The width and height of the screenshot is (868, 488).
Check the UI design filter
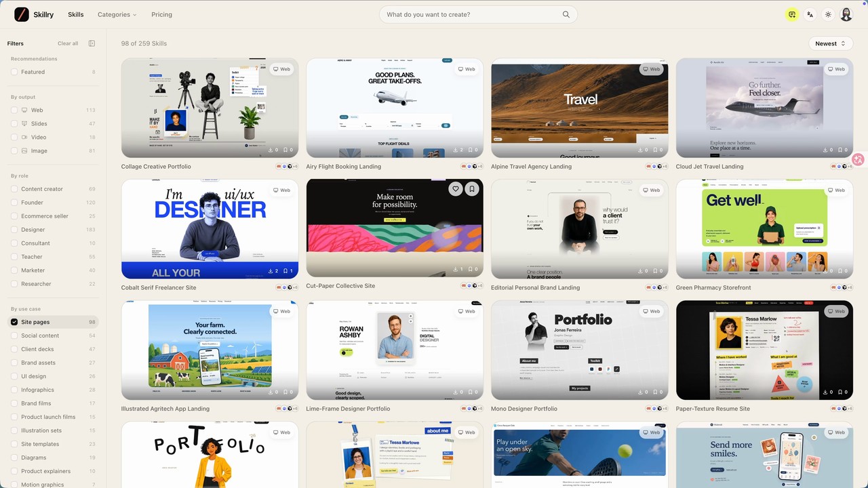click(14, 376)
